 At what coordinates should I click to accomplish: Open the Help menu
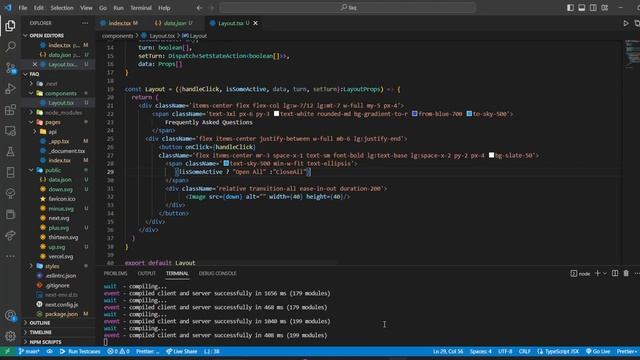click(164, 8)
